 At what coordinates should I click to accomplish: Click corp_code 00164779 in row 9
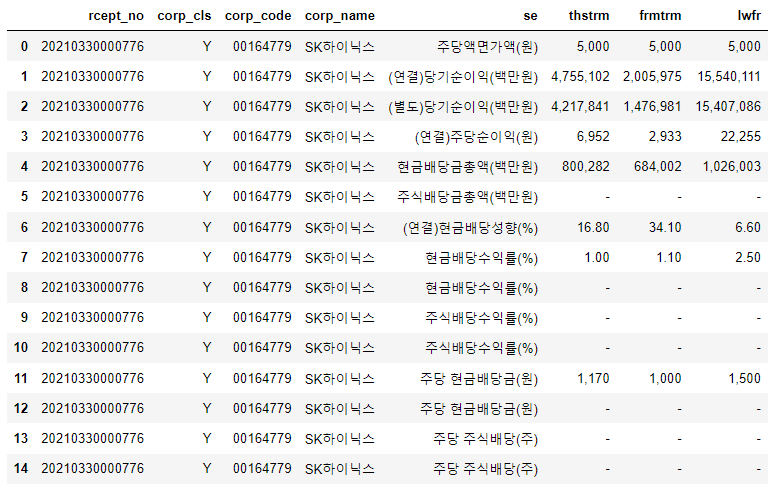[x=262, y=318]
